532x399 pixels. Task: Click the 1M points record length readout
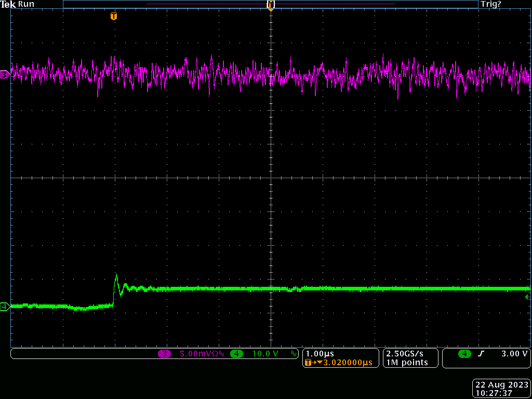click(x=407, y=362)
